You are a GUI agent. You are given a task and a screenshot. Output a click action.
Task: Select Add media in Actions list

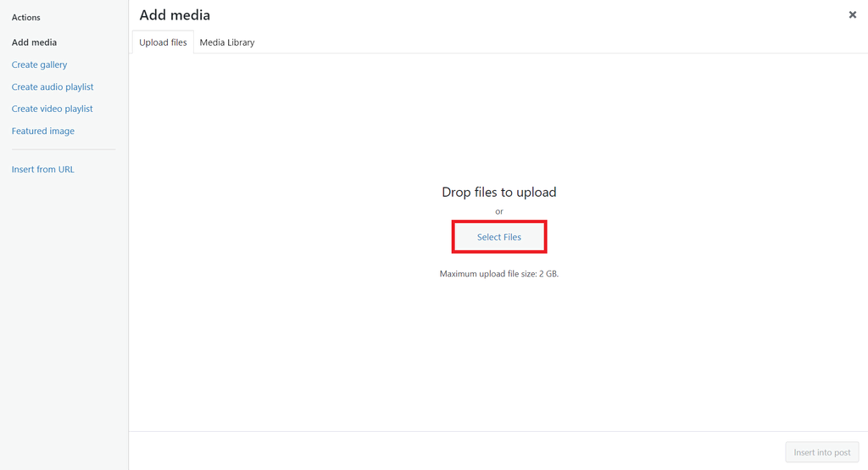(34, 42)
